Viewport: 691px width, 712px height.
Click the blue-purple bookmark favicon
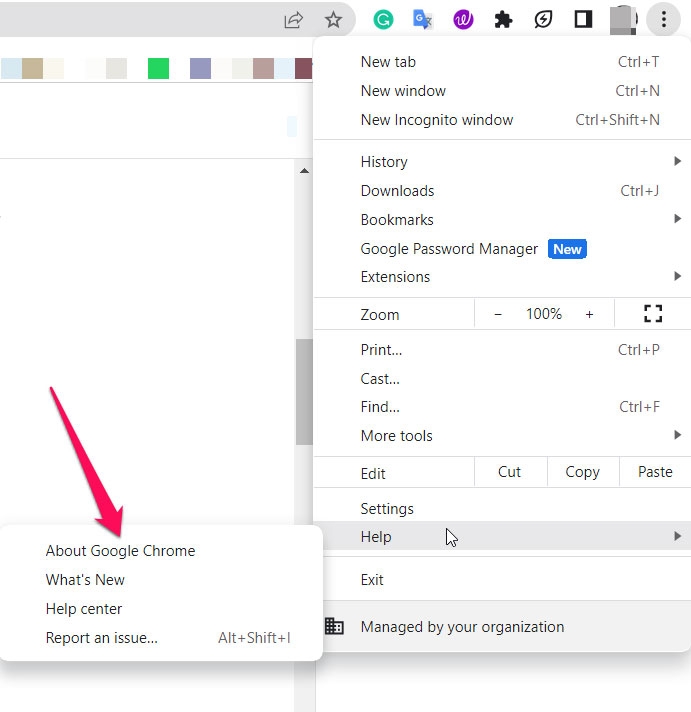(x=200, y=69)
